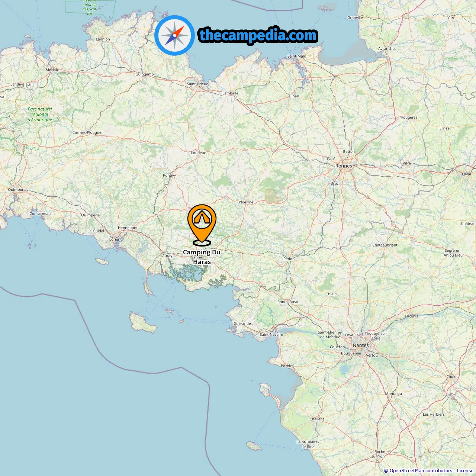Click the Parc naturel régional d'Armorique label
This screenshot has height=476, width=476.
coord(40,115)
